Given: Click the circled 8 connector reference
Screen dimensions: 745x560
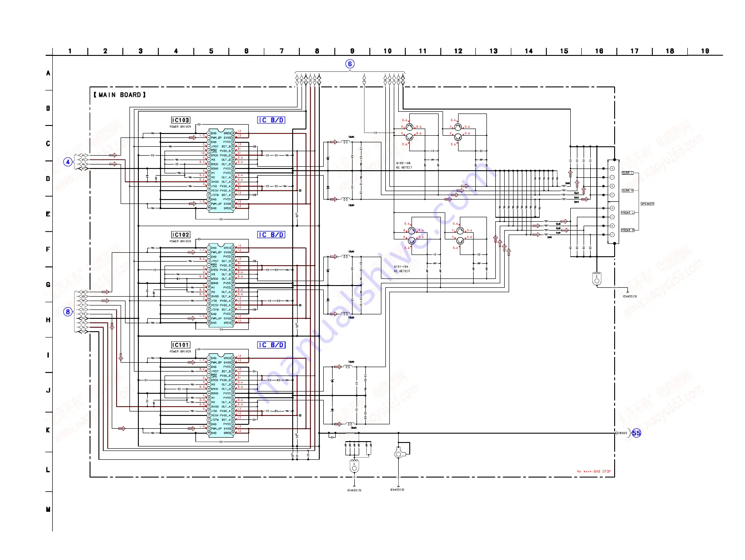Looking at the screenshot, I should [68, 312].
